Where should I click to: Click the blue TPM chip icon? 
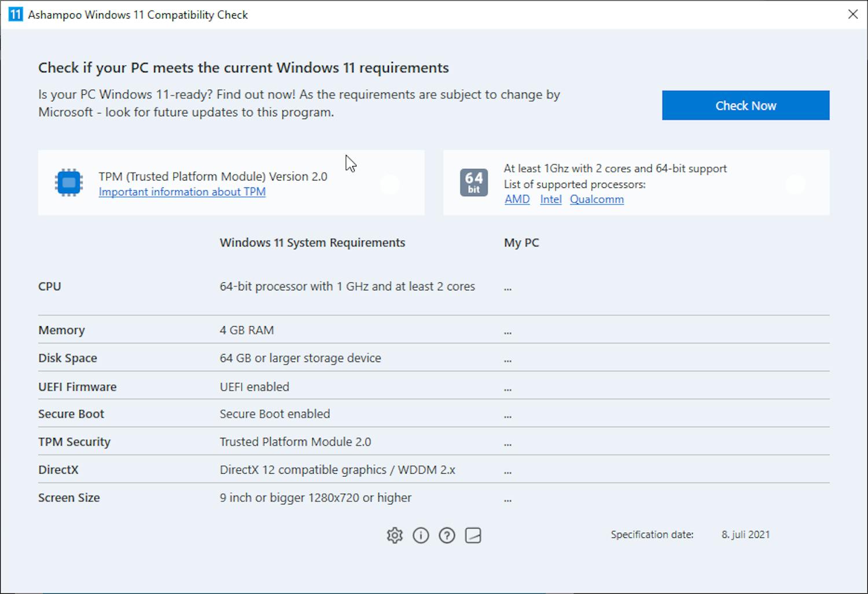click(x=68, y=182)
